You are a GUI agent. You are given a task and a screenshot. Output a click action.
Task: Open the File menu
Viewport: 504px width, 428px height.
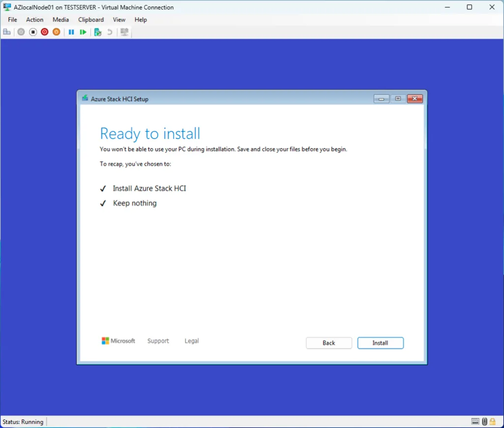pyautogui.click(x=12, y=20)
